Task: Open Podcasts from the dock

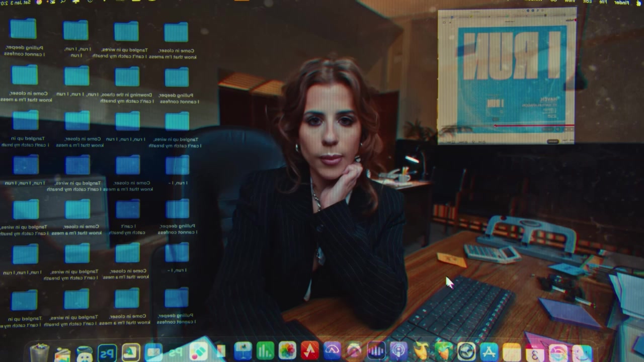Action: (x=398, y=351)
